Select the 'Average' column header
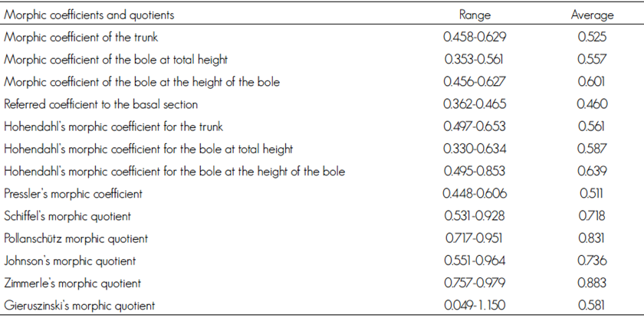This screenshot has width=644, height=318. [x=592, y=15]
